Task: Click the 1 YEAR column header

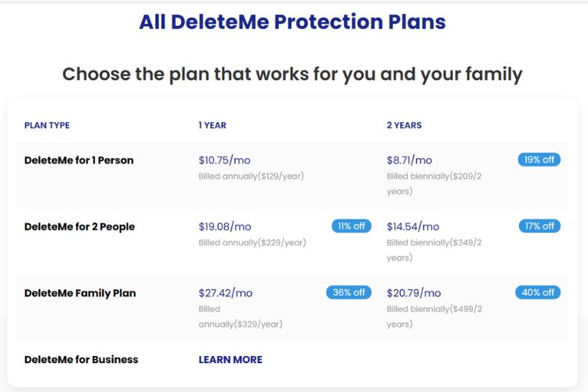Action: coord(212,125)
